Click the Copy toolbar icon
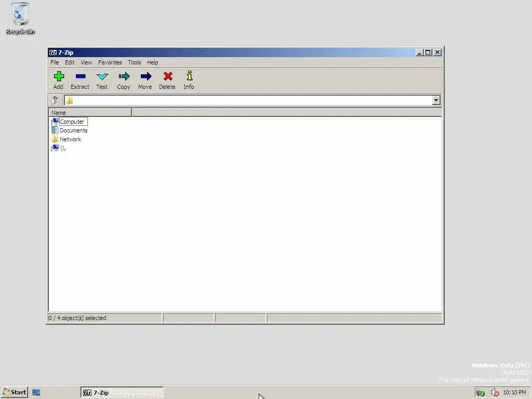 (124, 76)
